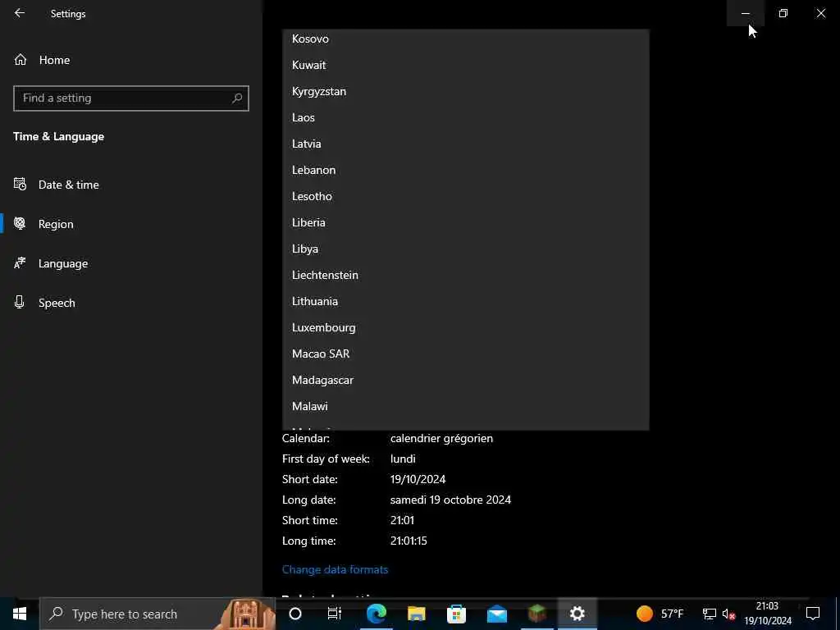
Task: Launch Microsoft Edge from the taskbar
Action: (376, 614)
